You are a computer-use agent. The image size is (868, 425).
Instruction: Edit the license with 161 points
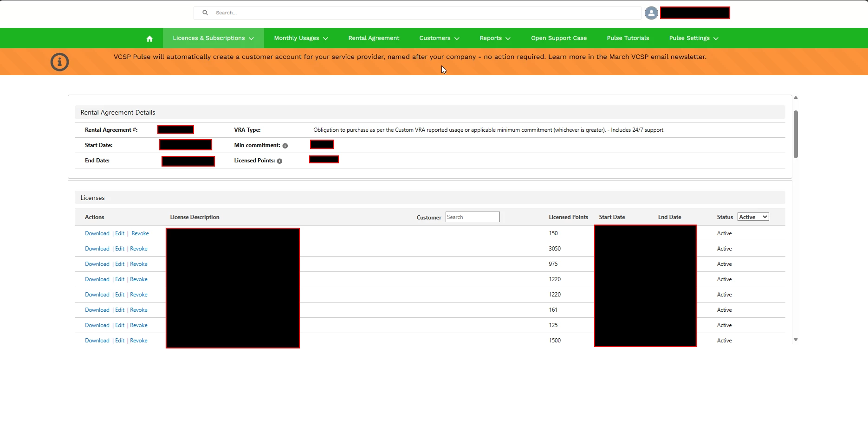pos(120,310)
